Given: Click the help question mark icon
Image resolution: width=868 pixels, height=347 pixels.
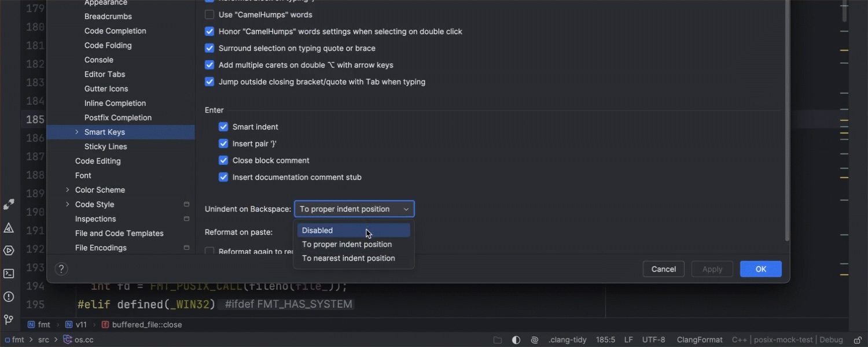Looking at the screenshot, I should click(x=61, y=269).
